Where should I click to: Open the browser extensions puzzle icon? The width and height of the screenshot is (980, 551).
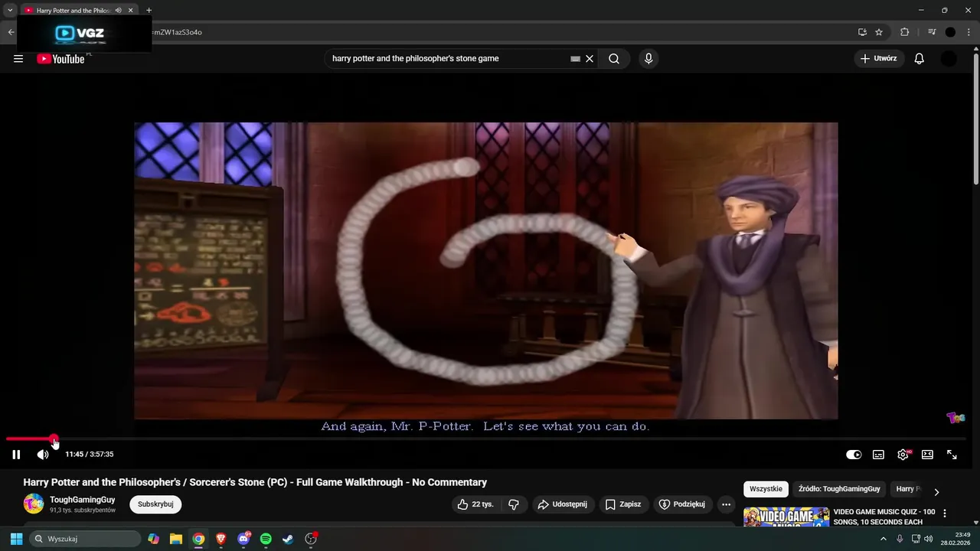pos(905,32)
